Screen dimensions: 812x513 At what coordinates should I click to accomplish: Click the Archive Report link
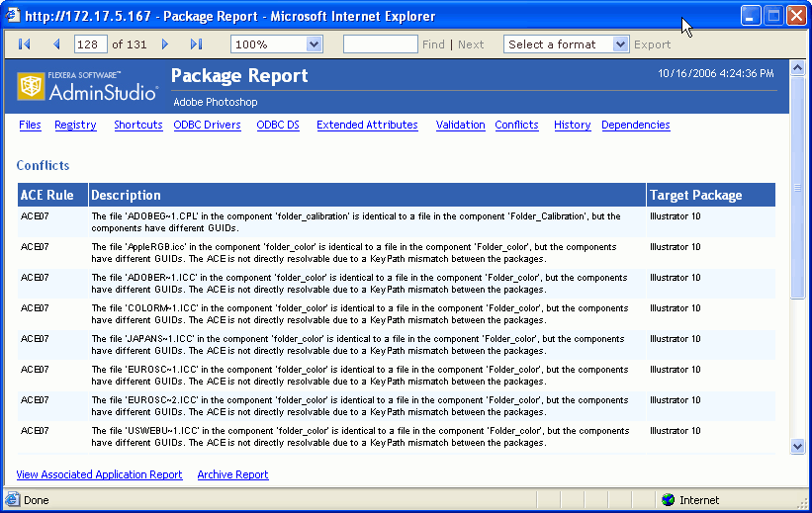point(232,475)
